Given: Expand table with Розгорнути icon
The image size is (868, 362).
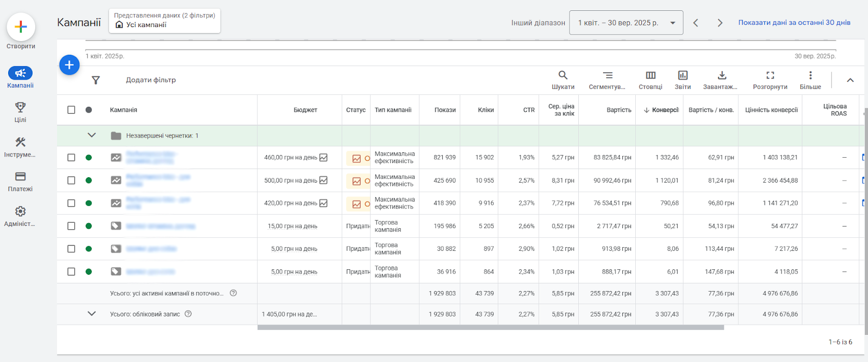Looking at the screenshot, I should click(x=770, y=75).
